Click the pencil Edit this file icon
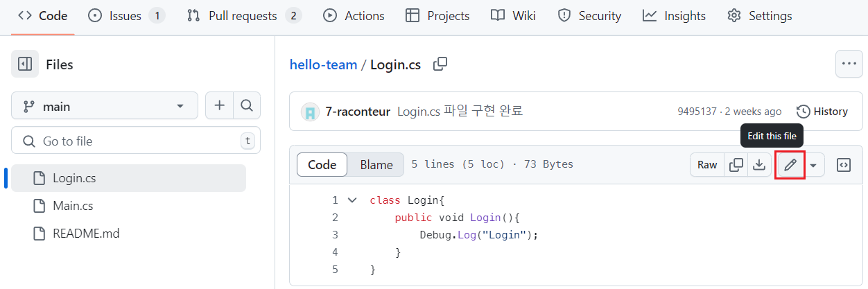868x289 pixels. coord(790,164)
